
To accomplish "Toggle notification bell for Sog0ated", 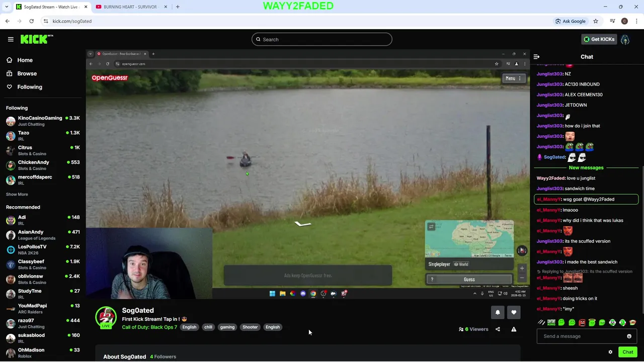I will (498, 312).
